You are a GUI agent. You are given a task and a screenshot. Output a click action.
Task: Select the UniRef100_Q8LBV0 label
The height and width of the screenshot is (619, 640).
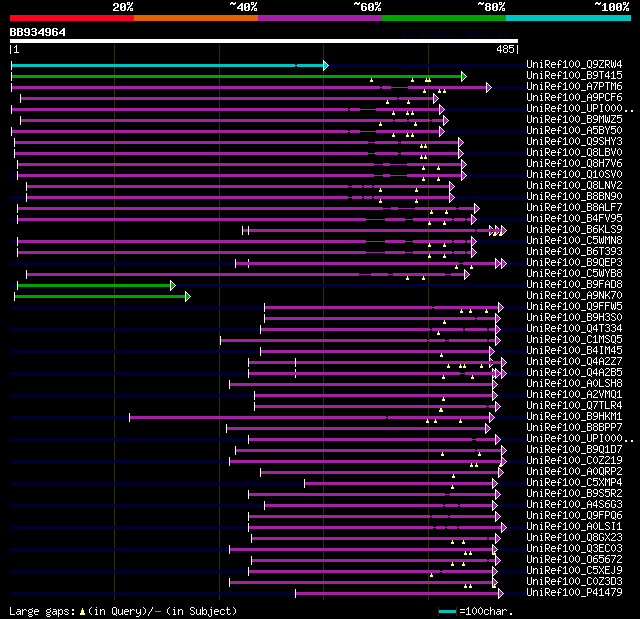[574, 153]
